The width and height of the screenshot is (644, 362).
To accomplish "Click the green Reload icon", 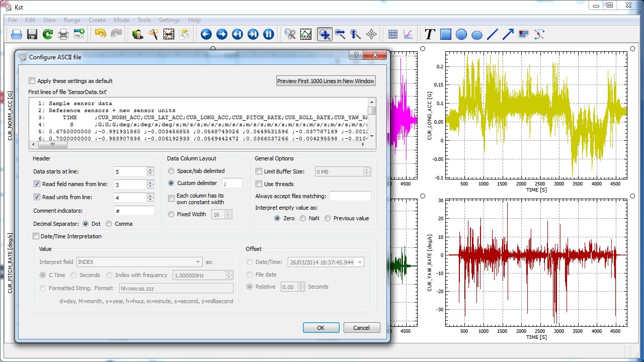I will point(48,34).
